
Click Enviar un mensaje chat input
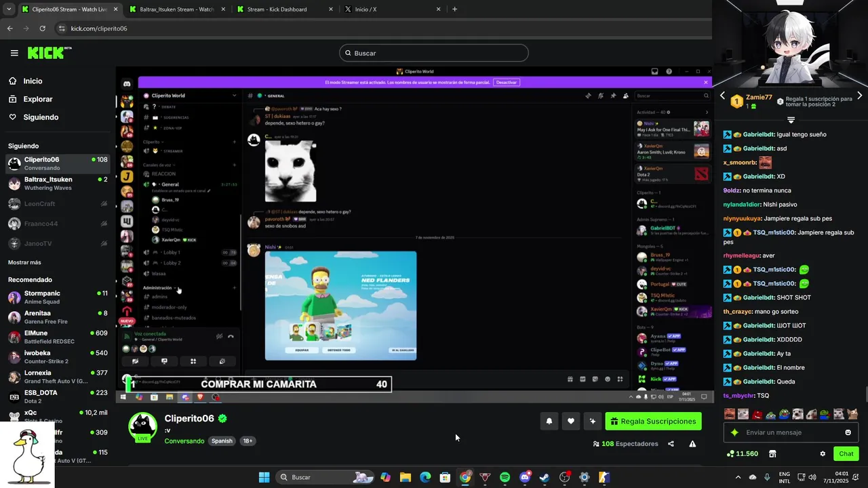pos(791,432)
